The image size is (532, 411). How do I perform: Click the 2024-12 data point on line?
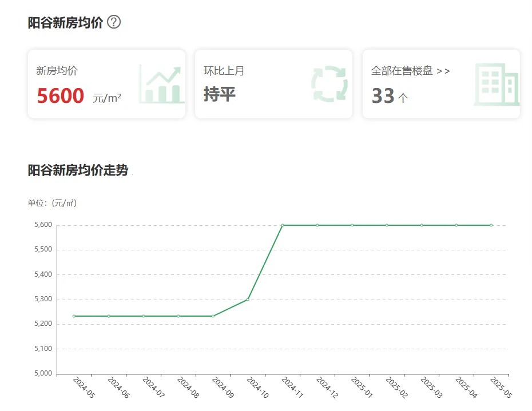pos(317,225)
